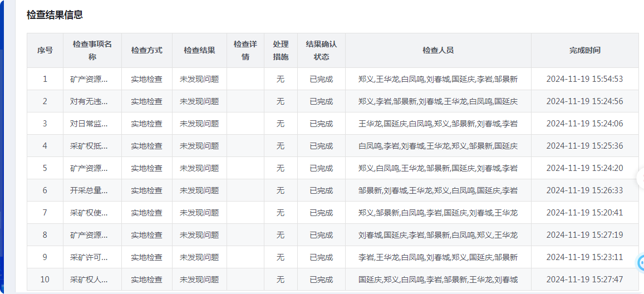
Task: Click item 采矿权人... in row 10
Action: click(x=89, y=280)
